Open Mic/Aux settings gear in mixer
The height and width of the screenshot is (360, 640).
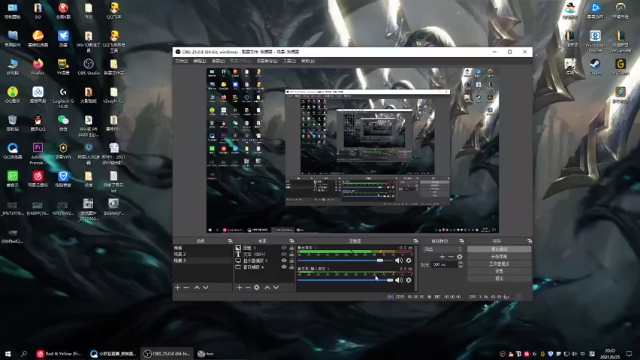tap(409, 280)
